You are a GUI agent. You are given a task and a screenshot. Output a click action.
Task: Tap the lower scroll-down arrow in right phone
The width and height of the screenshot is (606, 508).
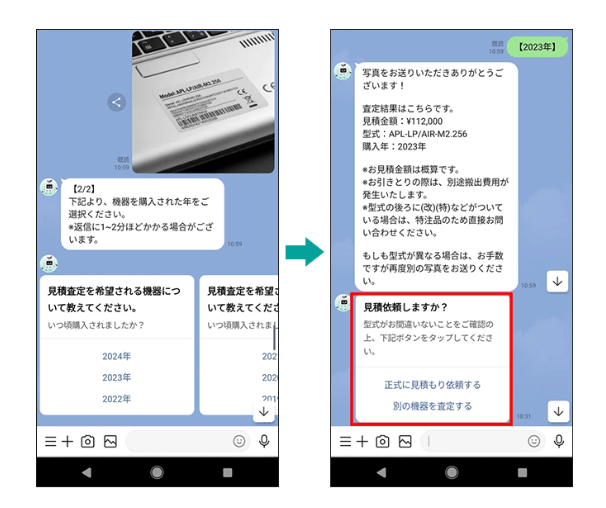(x=558, y=412)
